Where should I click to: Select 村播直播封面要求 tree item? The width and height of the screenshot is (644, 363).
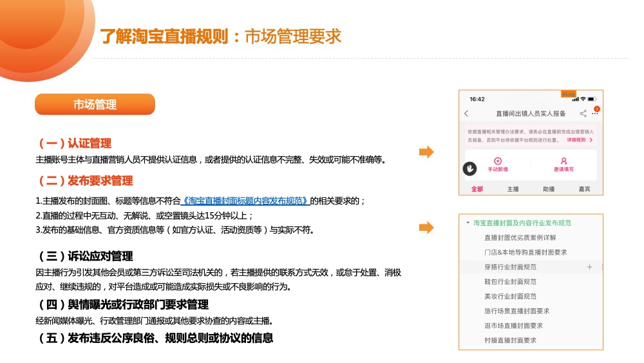click(x=510, y=340)
